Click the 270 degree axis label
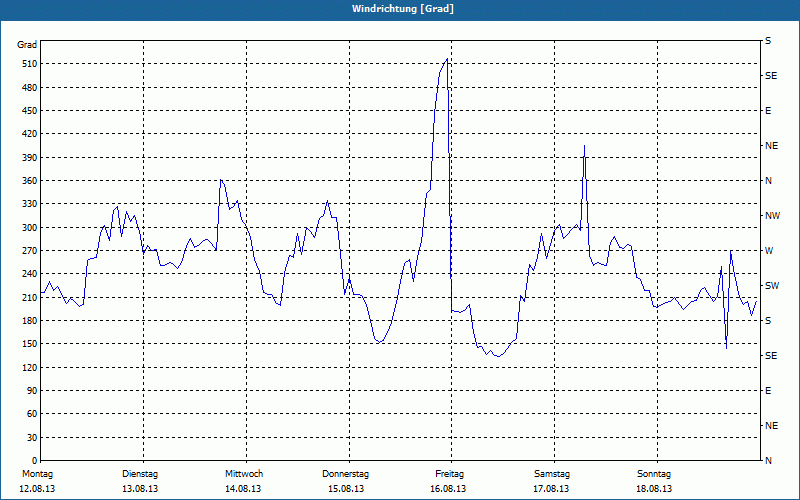Viewport: 800px width, 500px height. 30,251
